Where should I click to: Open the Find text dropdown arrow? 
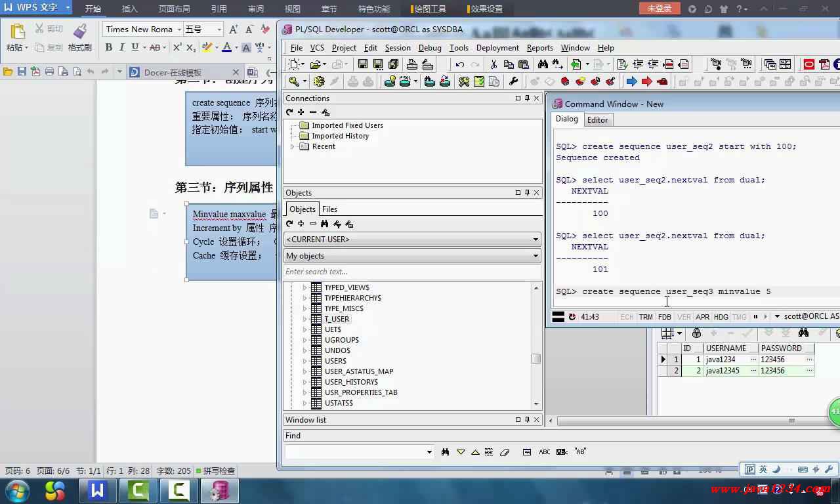pos(429,451)
